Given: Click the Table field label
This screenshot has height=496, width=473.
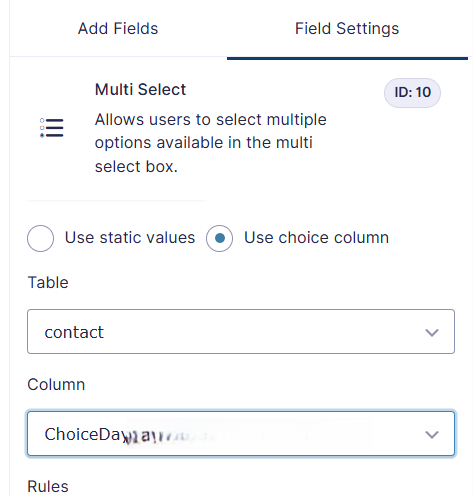Looking at the screenshot, I should pyautogui.click(x=48, y=282).
